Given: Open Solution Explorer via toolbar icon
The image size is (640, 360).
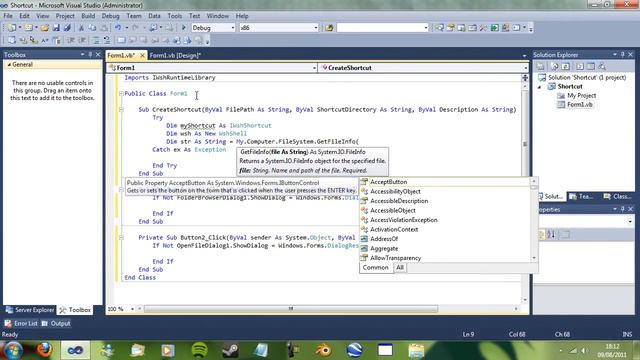Looking at the screenshot, I should 439,28.
